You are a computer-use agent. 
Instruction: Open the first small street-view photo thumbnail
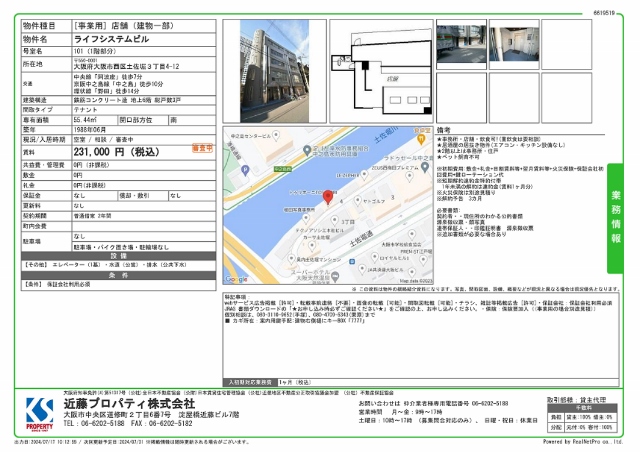click(461, 44)
